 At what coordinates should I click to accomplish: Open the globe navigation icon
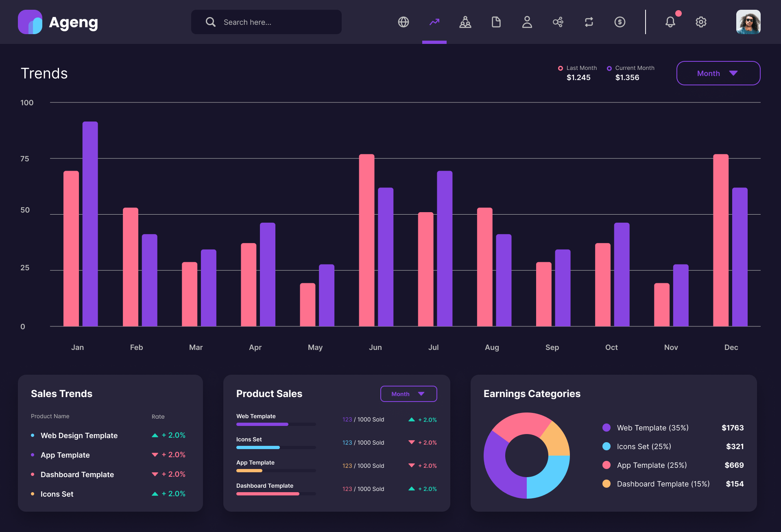tap(404, 22)
